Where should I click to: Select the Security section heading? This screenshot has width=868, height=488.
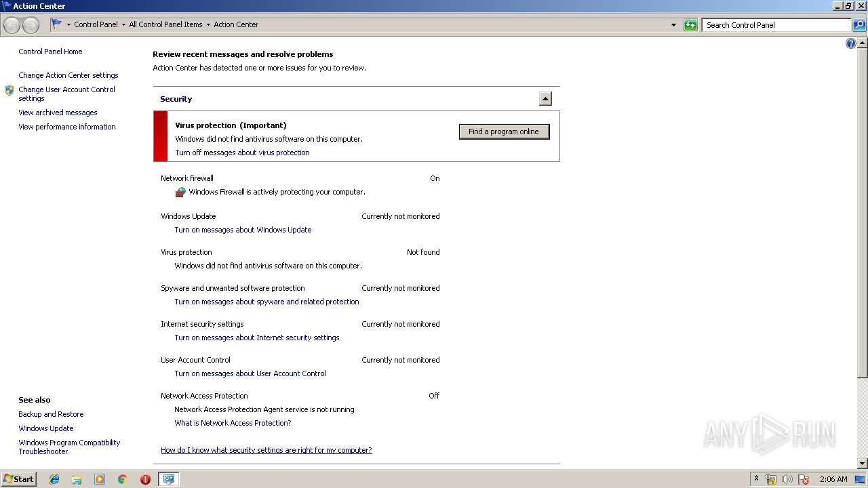tap(176, 99)
